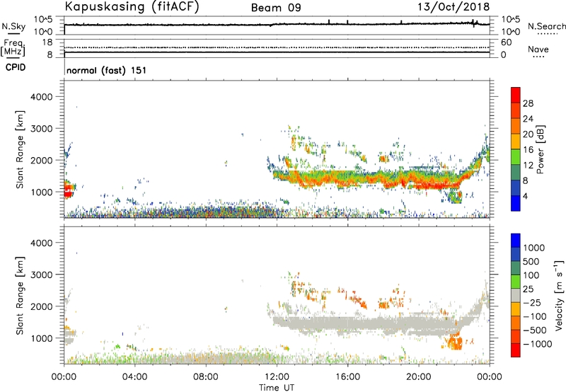Click the 'normal (fast) 151' mode text
This screenshot has width=566, height=392.
click(x=107, y=70)
